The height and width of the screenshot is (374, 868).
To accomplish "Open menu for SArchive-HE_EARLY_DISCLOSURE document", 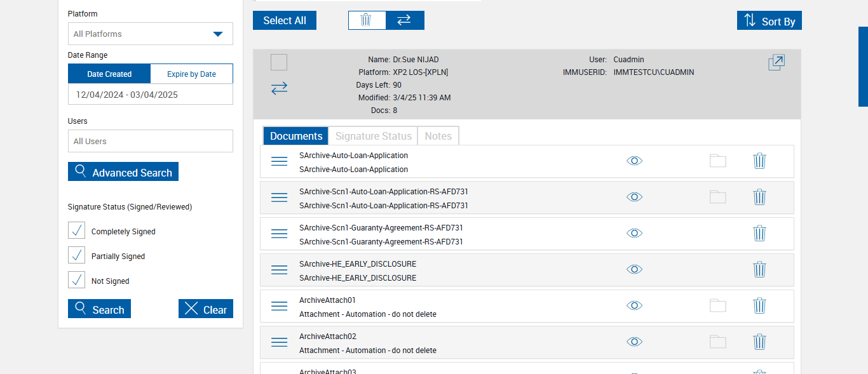I will 280,270.
